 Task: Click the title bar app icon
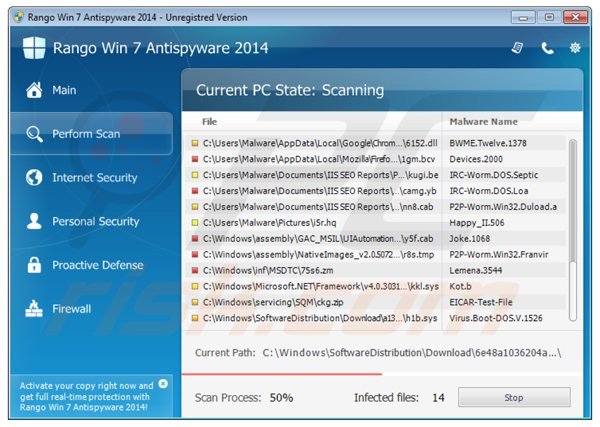pyautogui.click(x=19, y=17)
